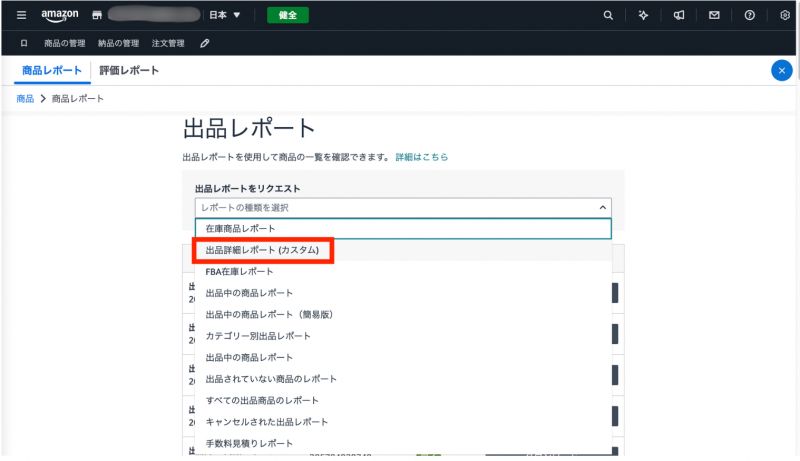Click the blue round close button
The width and height of the screenshot is (800, 461).
[x=782, y=70]
